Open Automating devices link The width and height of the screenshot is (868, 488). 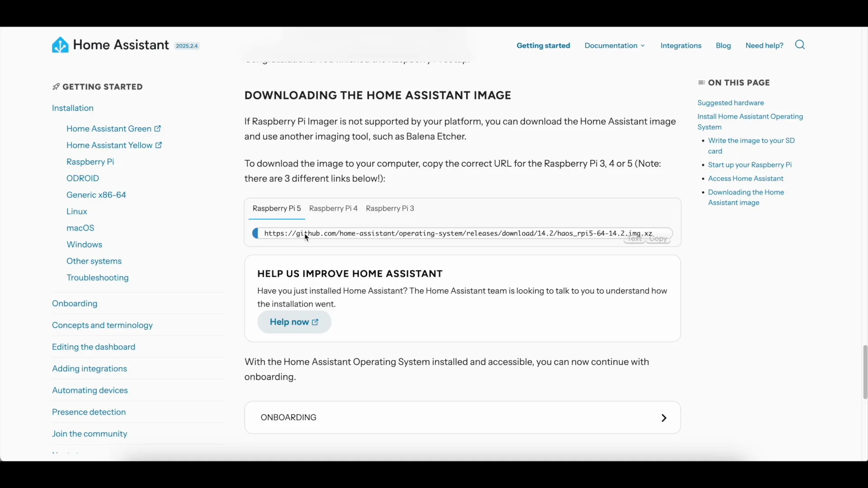click(90, 390)
